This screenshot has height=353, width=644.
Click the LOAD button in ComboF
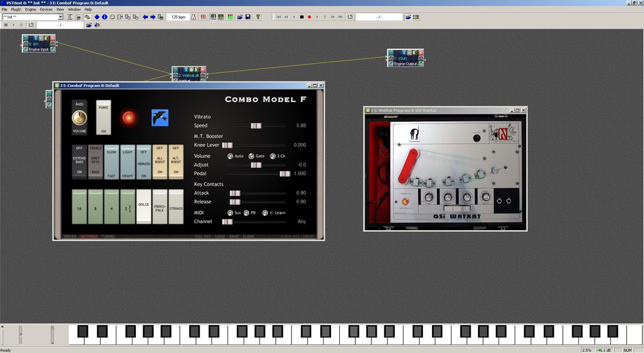tap(220, 237)
